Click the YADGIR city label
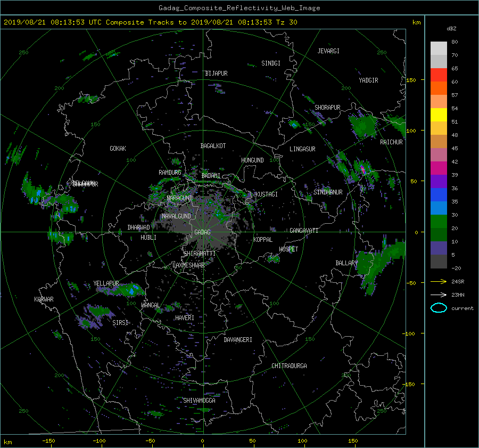This screenshot has height=448, width=479. point(368,80)
